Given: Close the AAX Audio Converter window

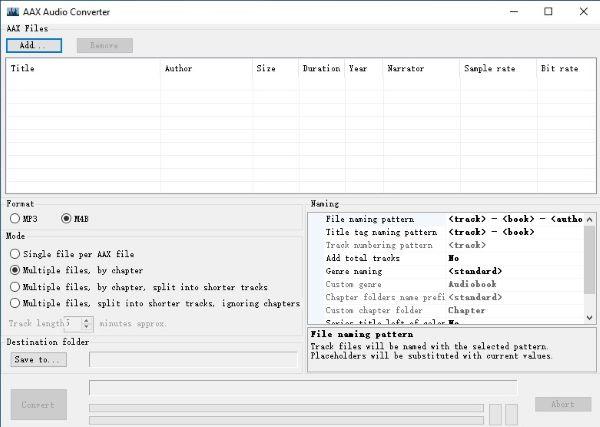Looking at the screenshot, I should click(x=583, y=11).
